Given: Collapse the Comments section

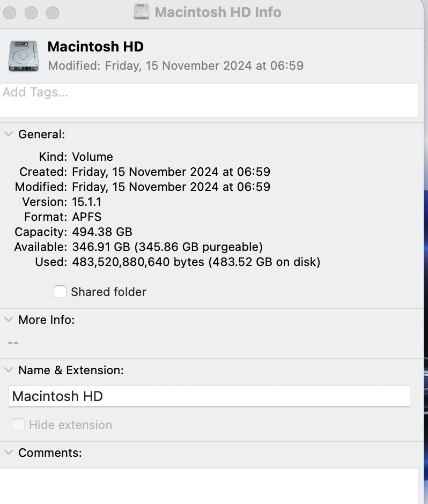Looking at the screenshot, I should coord(9,453).
